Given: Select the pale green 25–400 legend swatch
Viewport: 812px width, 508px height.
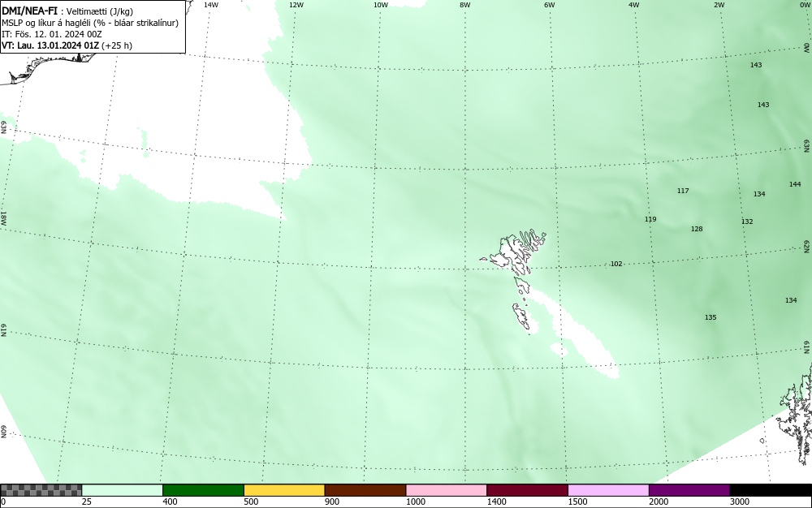Looking at the screenshot, I should click(x=123, y=490).
